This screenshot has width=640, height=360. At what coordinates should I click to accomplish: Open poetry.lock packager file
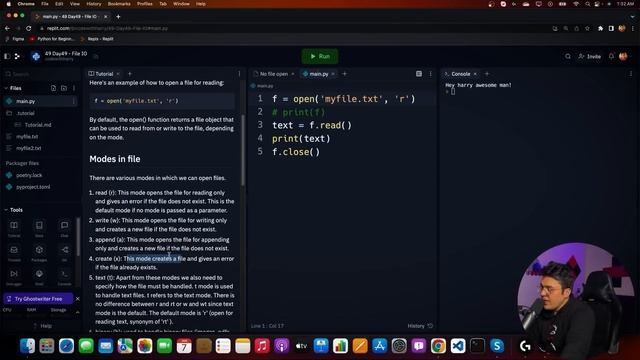(29, 175)
